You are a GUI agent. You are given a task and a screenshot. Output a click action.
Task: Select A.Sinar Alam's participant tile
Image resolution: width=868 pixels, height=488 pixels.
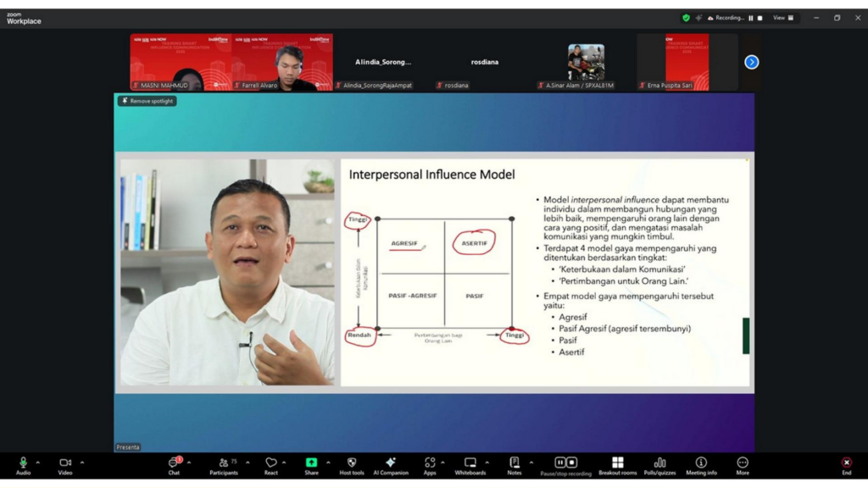(x=586, y=62)
